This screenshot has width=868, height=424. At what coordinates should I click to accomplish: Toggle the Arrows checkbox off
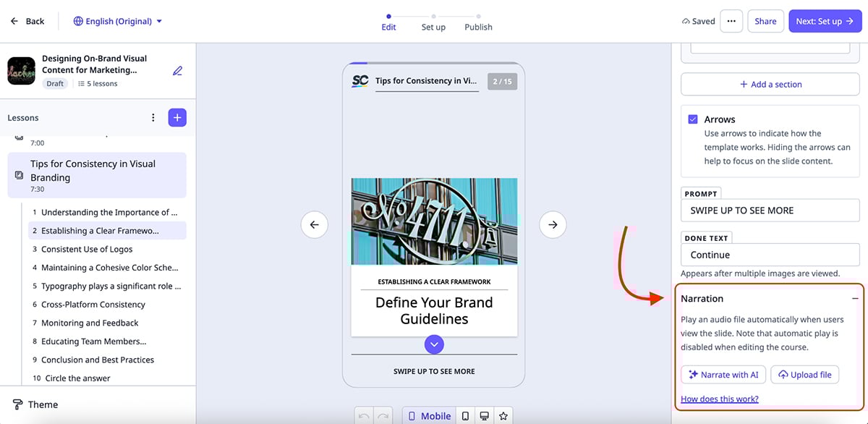coord(692,119)
